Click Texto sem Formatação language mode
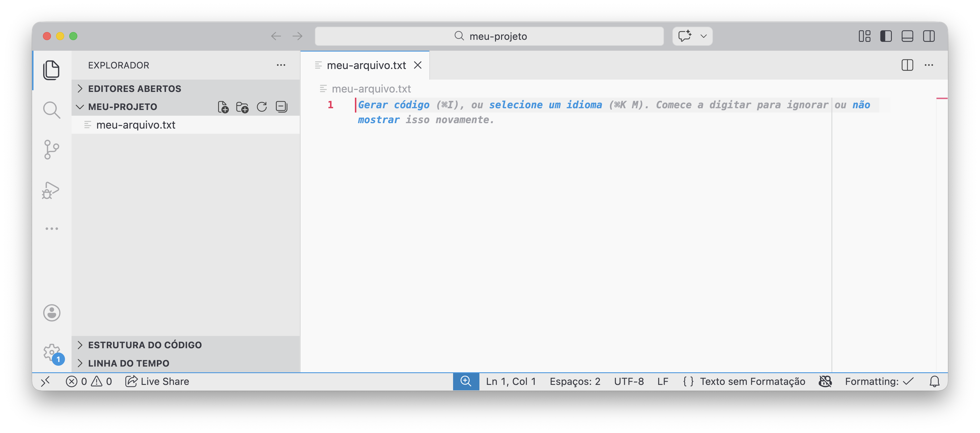Image resolution: width=980 pixels, height=433 pixels. coord(752,381)
